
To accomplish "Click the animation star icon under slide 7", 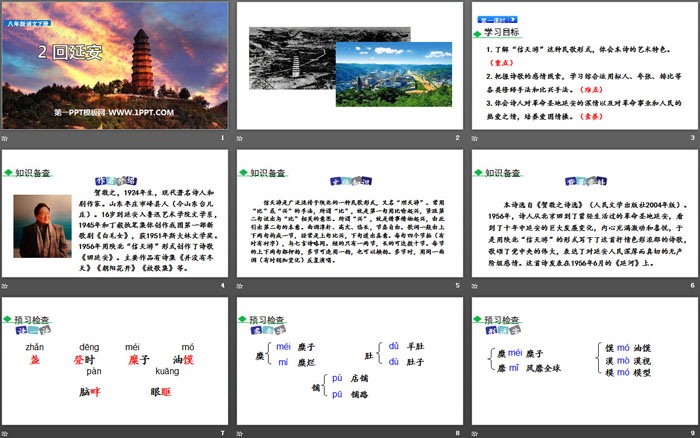I will pyautogui.click(x=5, y=434).
